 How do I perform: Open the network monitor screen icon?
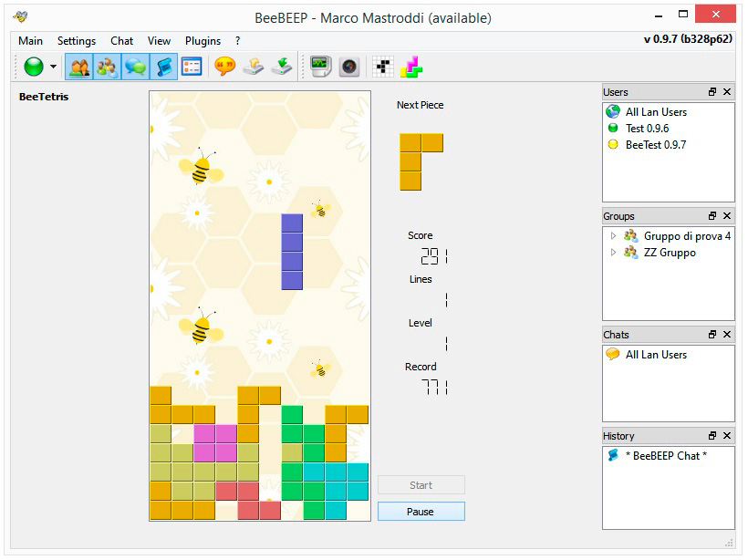[x=320, y=67]
